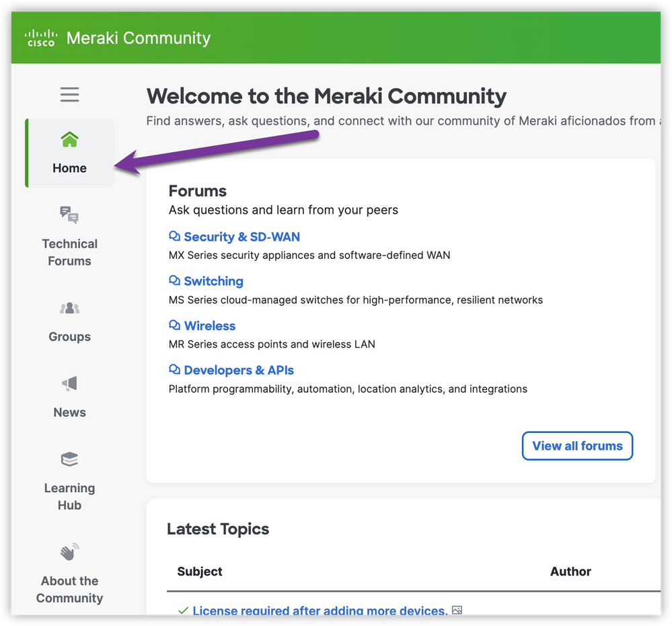The height and width of the screenshot is (626, 672).
Task: Click the green checkmark solved icon
Action: pos(183,611)
